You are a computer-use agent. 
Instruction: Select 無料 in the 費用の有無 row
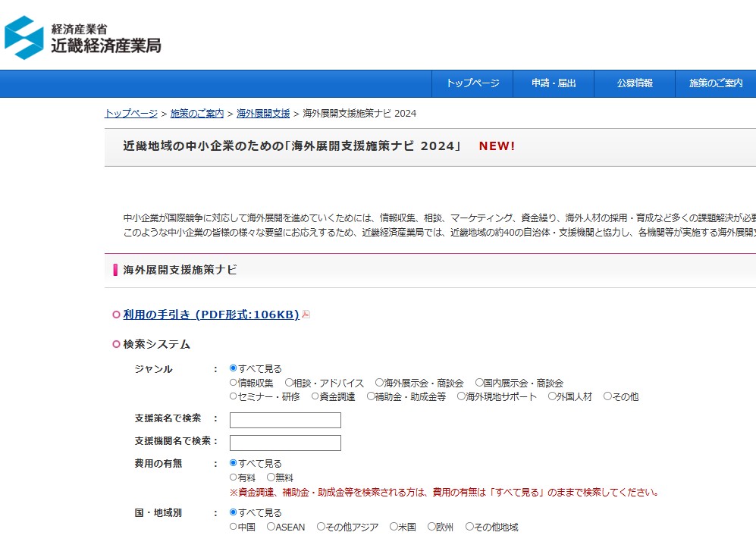[x=271, y=477]
